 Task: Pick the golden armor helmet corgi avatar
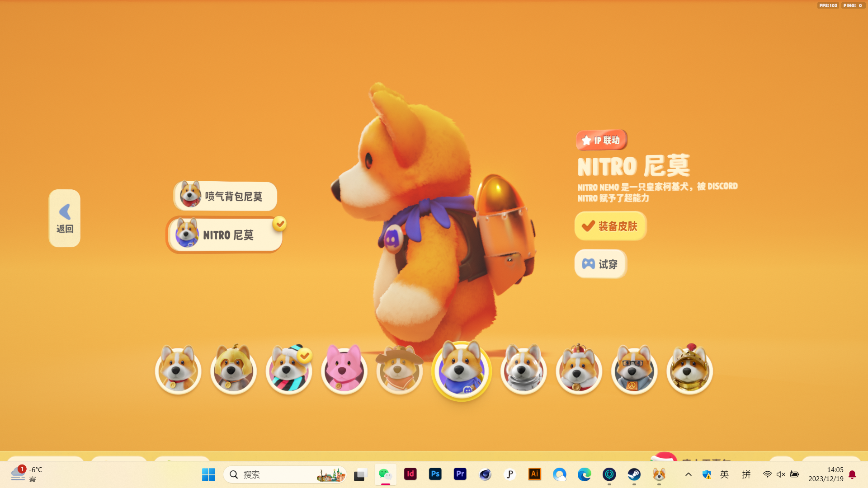click(x=689, y=371)
